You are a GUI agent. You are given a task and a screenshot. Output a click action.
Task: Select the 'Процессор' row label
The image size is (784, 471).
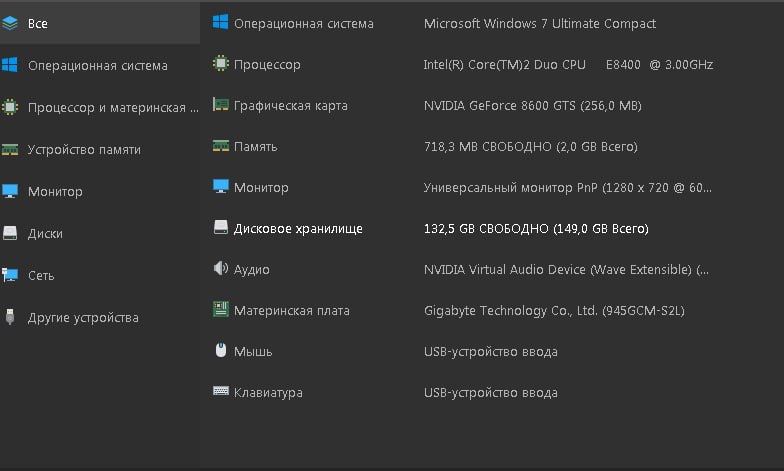tap(267, 65)
